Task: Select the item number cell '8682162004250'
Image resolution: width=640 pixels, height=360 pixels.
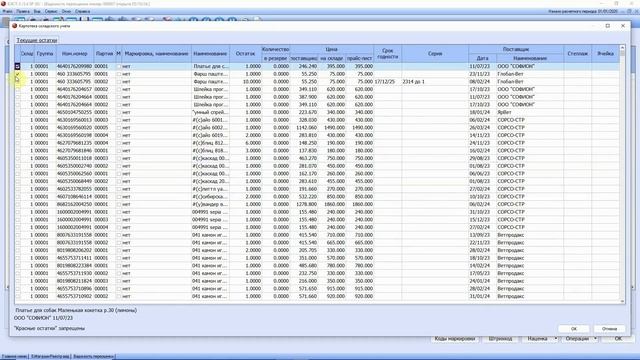Action: 75,204
